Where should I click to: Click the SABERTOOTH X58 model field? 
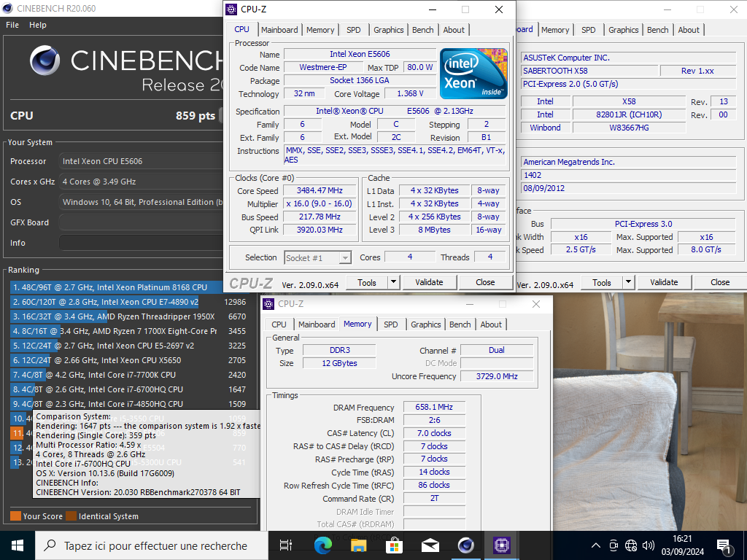pyautogui.click(x=589, y=71)
